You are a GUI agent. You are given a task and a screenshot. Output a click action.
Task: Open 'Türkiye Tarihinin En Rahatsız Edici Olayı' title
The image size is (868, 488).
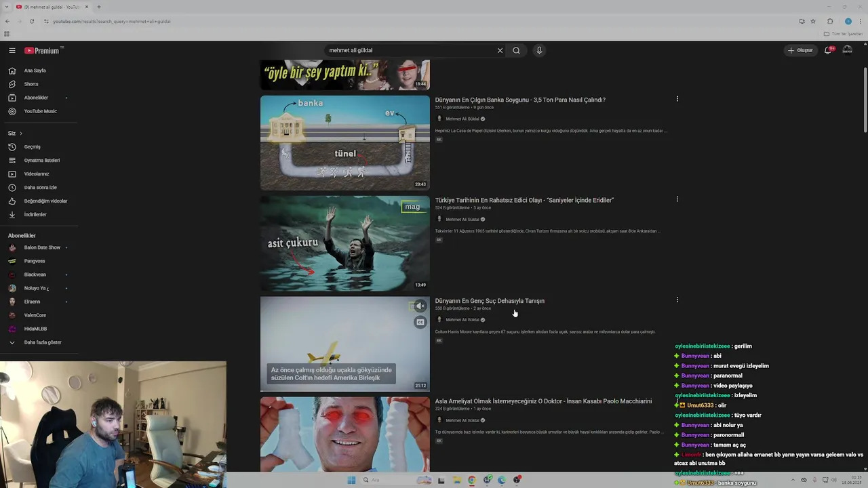(524, 200)
